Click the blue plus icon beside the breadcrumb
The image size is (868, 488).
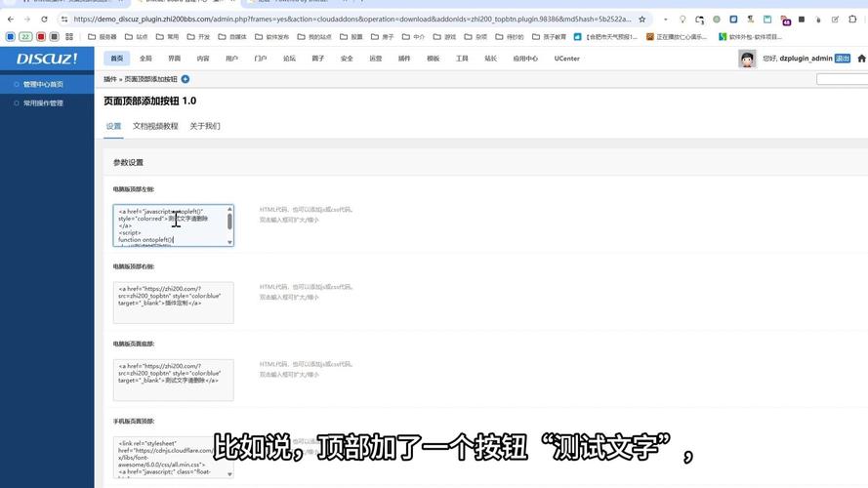(186, 79)
